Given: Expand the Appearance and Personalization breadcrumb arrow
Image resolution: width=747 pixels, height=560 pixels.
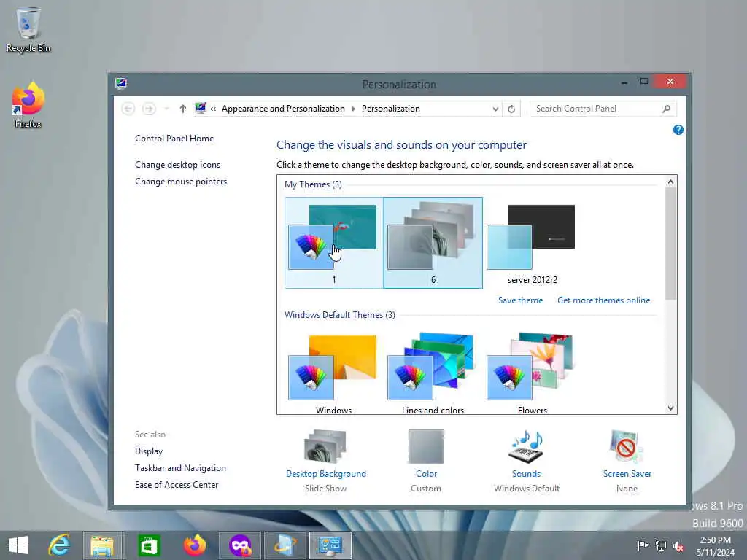Looking at the screenshot, I should pos(354,109).
